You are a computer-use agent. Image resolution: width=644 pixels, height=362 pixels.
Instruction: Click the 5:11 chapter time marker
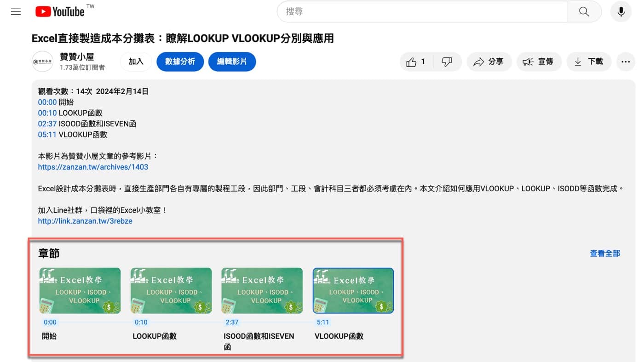tap(323, 322)
